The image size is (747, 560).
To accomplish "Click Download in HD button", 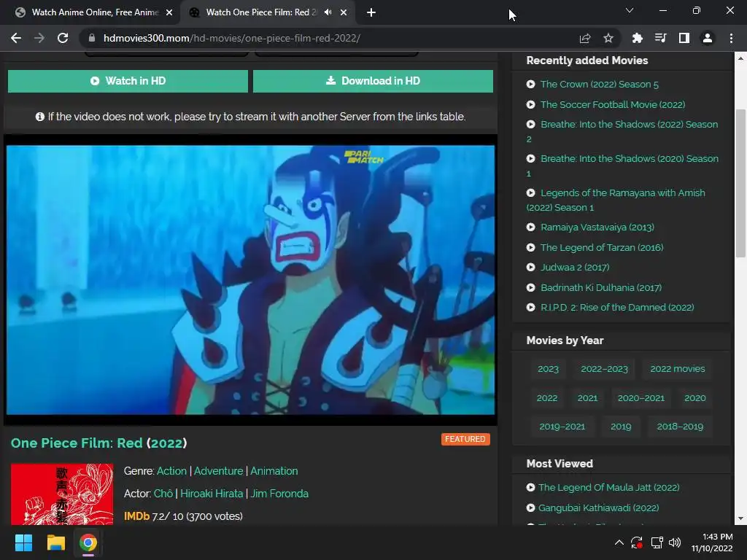I will coord(373,81).
